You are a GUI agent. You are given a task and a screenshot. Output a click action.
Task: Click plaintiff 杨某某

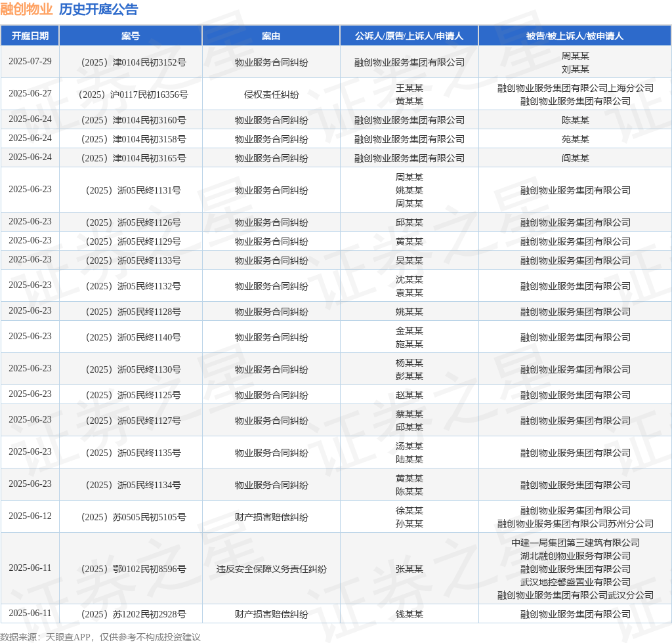(409, 363)
